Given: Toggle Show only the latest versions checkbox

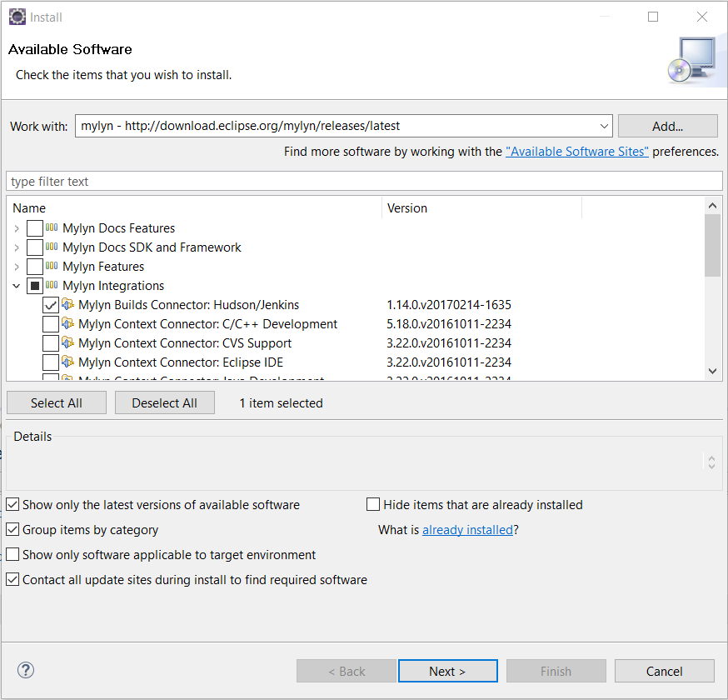Looking at the screenshot, I should click(x=12, y=504).
